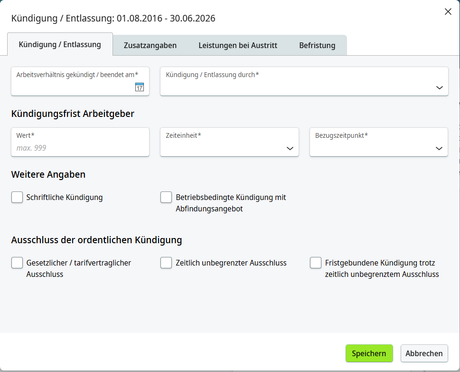This screenshot has height=372, width=460.
Task: Open the calendar date picker icon
Action: click(139, 87)
